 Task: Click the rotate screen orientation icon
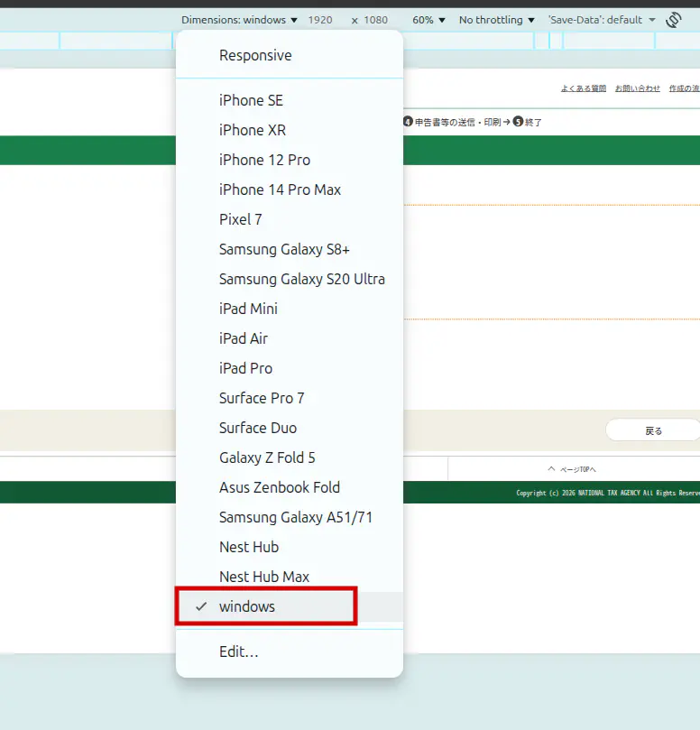[x=673, y=20]
